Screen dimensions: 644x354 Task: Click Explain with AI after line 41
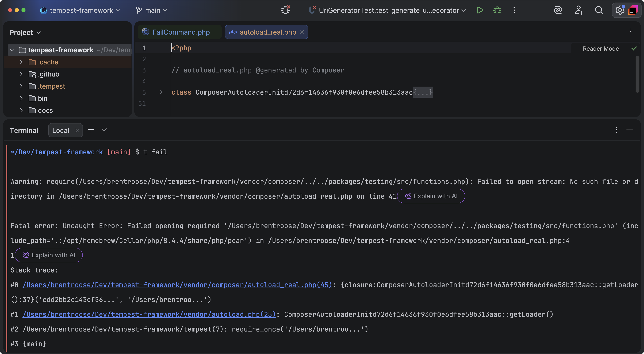click(431, 196)
